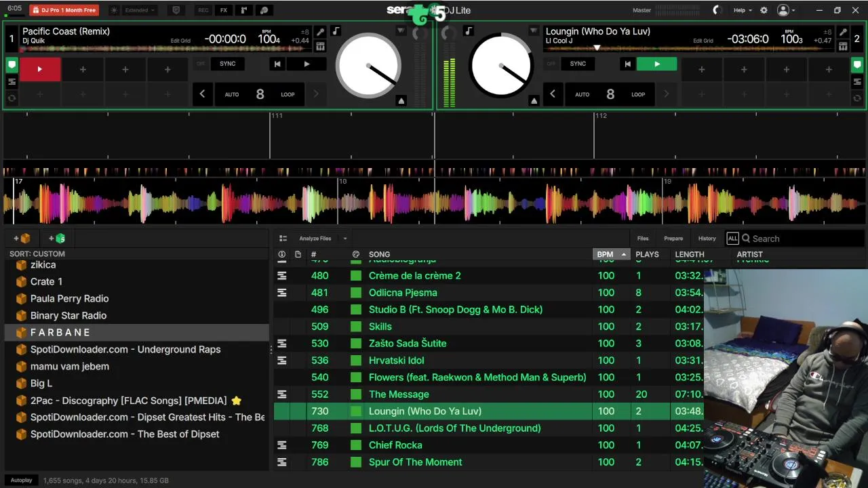
Task: Open Analyze Files dropdown arrow
Action: (x=344, y=239)
